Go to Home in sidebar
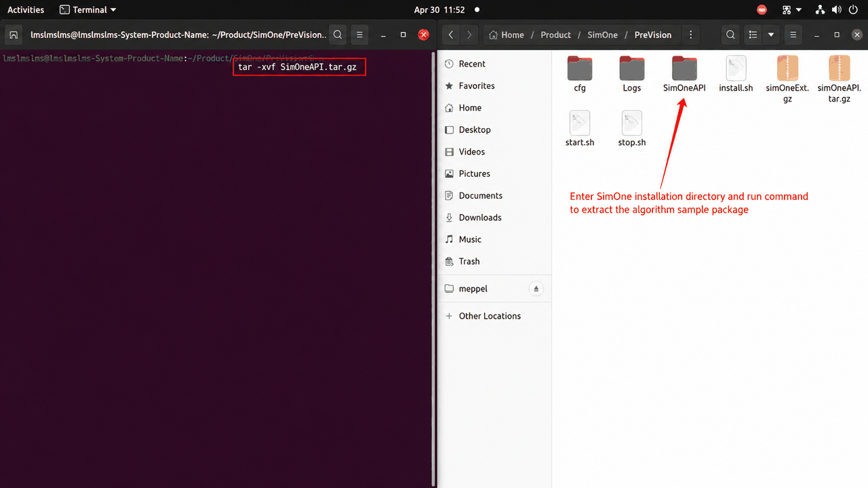868x488 pixels. pos(494,108)
